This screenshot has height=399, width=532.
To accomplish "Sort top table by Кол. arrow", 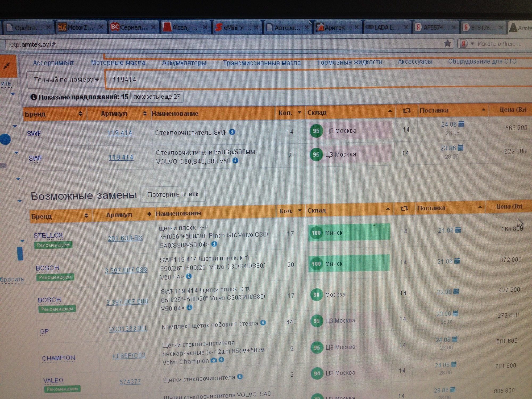I will (300, 113).
